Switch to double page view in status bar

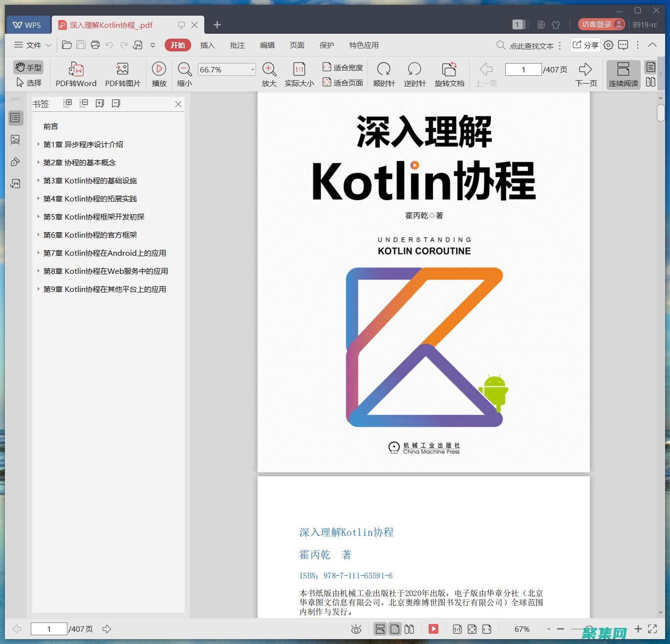click(411, 629)
